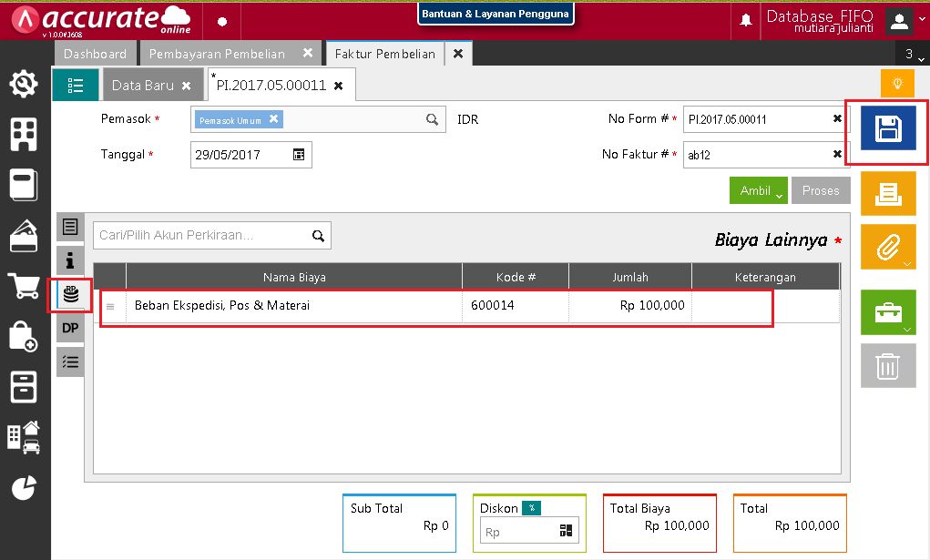Toggle the Biaya Lainnya coins panel icon

(70, 294)
